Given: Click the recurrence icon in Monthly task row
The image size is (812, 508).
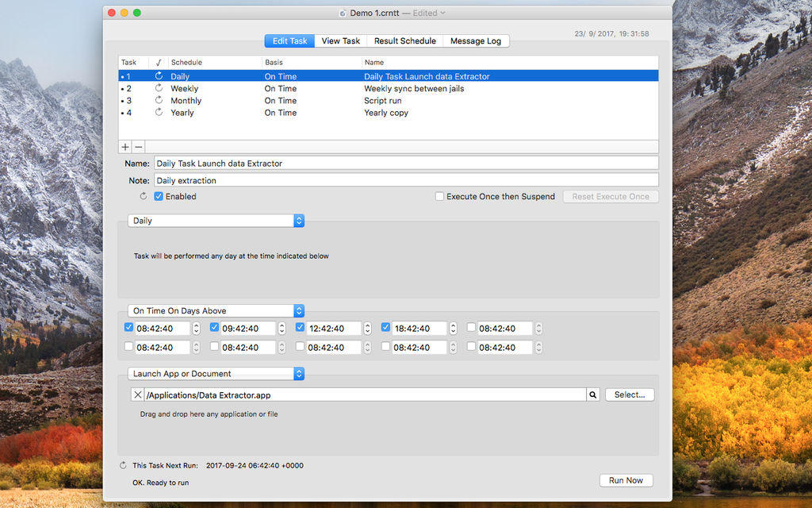Looking at the screenshot, I should pyautogui.click(x=159, y=100).
